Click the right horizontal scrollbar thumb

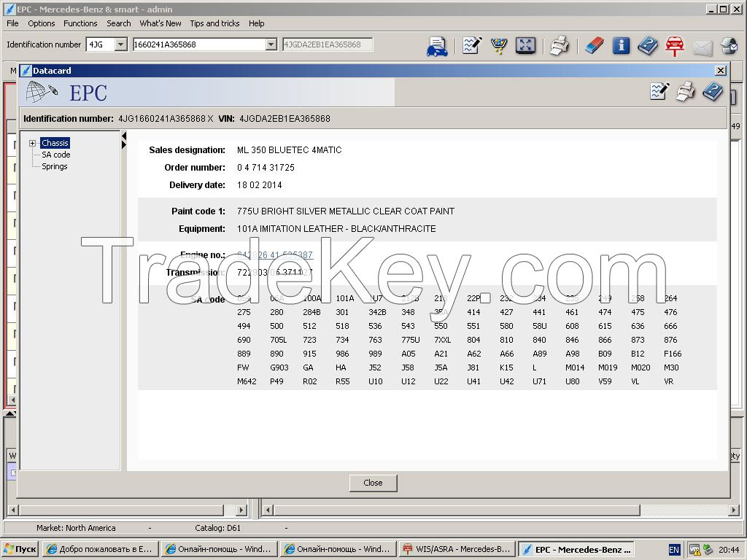point(457,510)
